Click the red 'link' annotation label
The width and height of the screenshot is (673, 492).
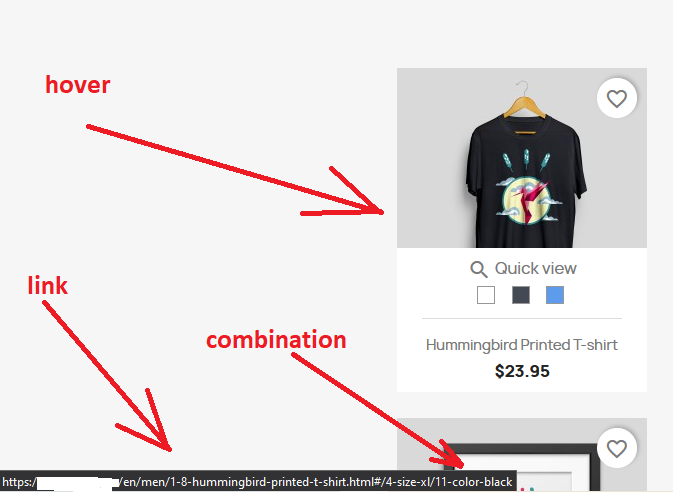pyautogui.click(x=48, y=285)
